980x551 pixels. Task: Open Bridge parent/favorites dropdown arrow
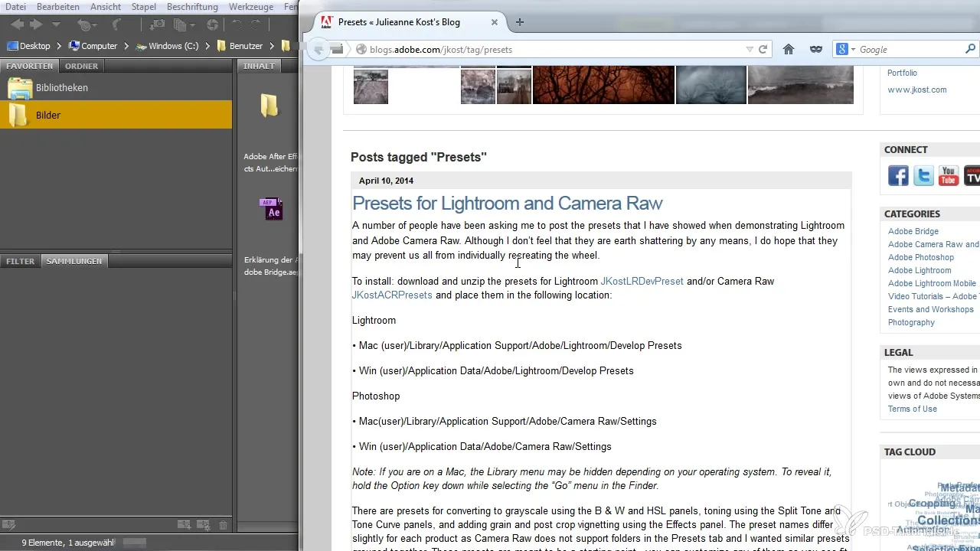tap(56, 26)
